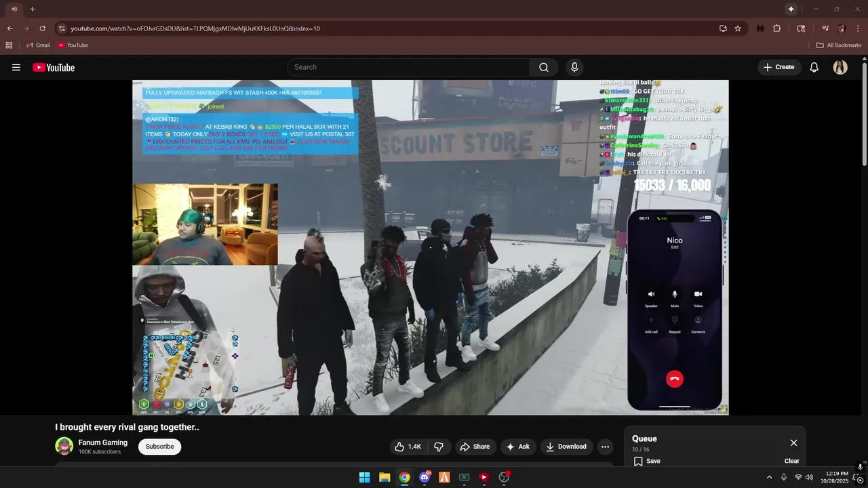Open the Gmail bookmark

[38, 45]
